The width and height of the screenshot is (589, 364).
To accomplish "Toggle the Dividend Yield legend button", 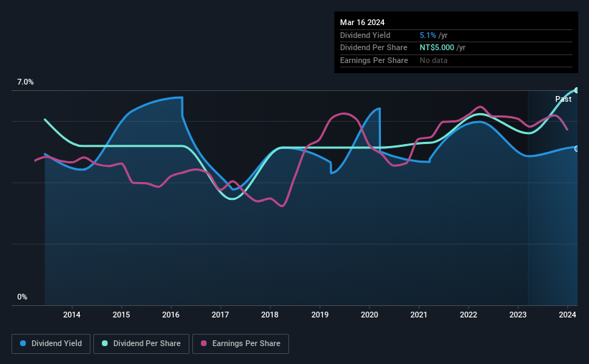I will (x=51, y=344).
